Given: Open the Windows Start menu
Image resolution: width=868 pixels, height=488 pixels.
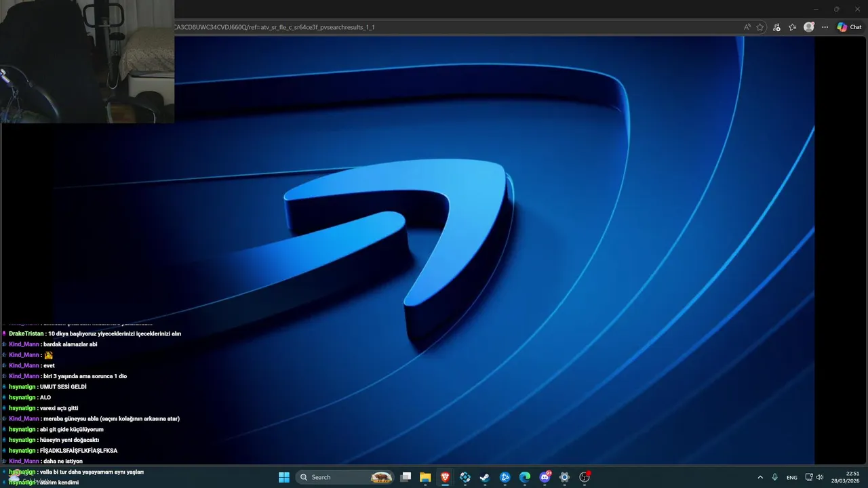Looking at the screenshot, I should tap(284, 477).
